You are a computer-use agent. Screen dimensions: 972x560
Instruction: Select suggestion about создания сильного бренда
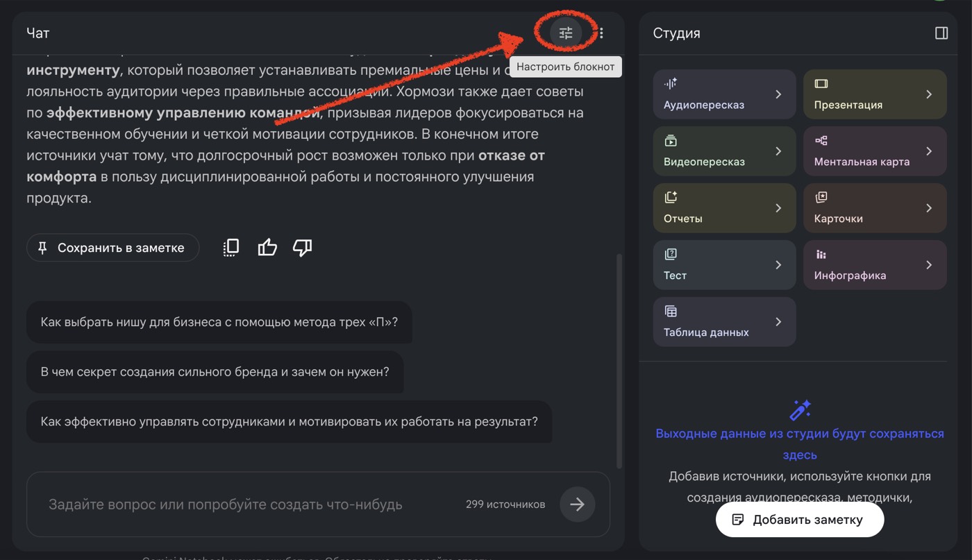point(215,372)
